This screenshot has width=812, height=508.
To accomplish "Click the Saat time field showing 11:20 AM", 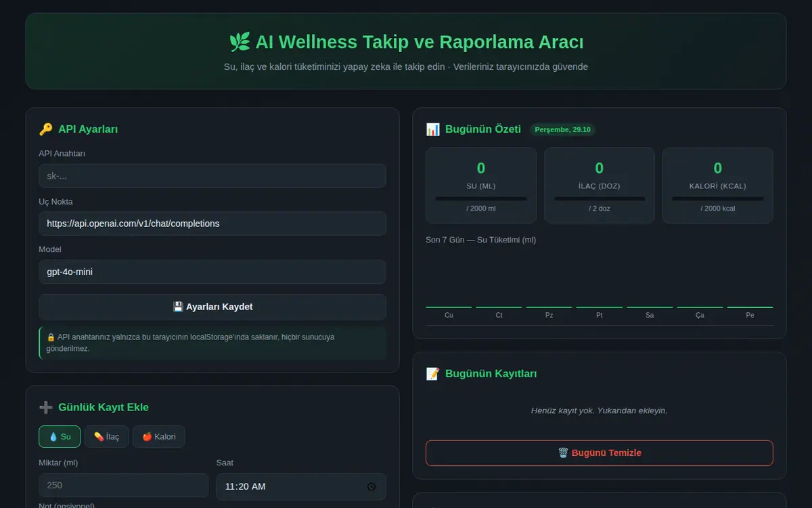I will (x=301, y=486).
